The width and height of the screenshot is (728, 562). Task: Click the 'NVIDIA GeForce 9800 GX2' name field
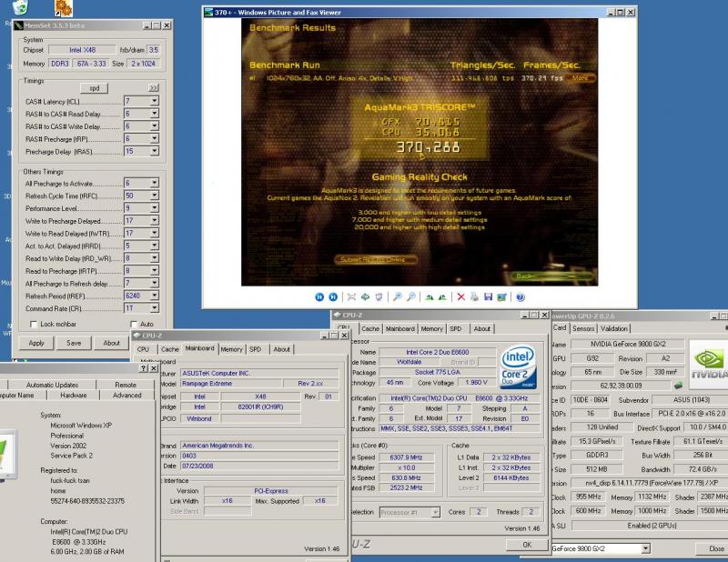tap(628, 344)
